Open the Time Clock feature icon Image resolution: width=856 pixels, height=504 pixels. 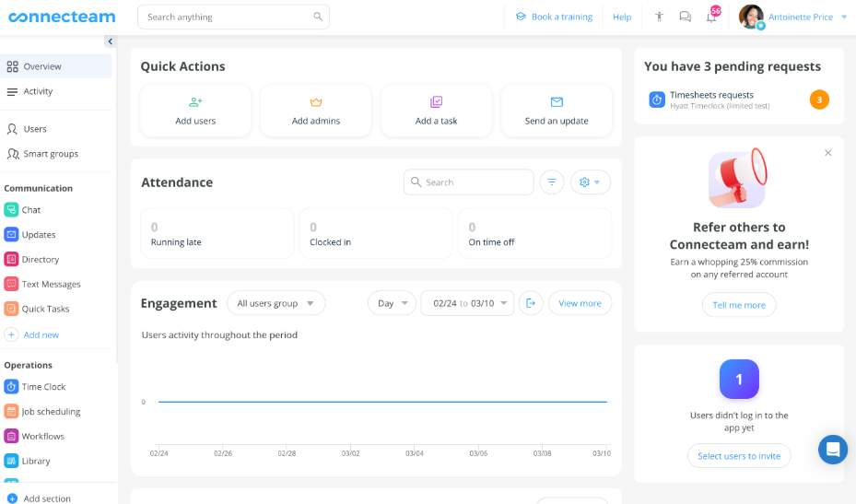pyautogui.click(x=11, y=387)
